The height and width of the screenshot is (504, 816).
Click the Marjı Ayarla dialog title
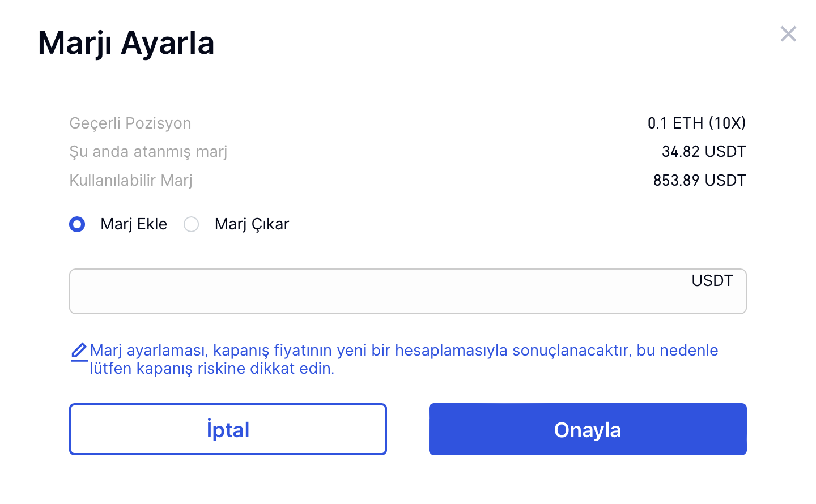coord(126,43)
